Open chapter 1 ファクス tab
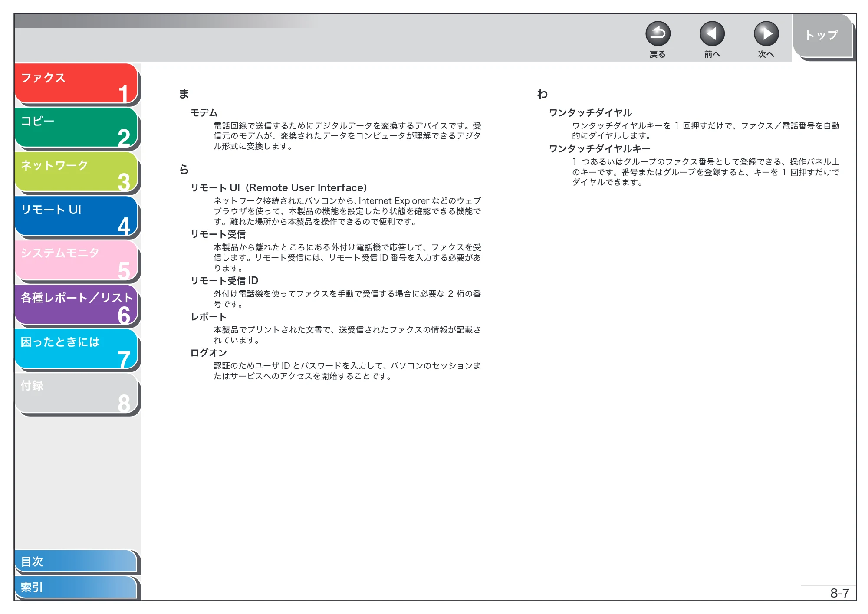 point(76,84)
